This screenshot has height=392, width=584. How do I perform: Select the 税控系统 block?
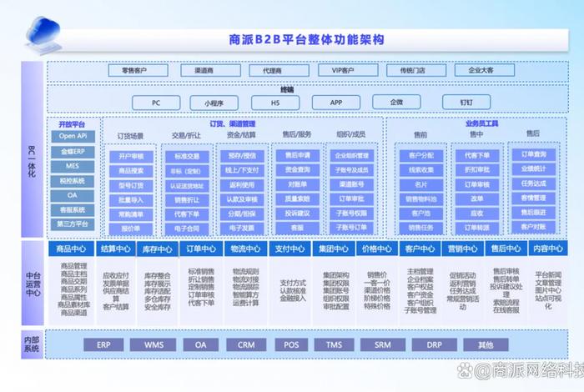pos(73,181)
